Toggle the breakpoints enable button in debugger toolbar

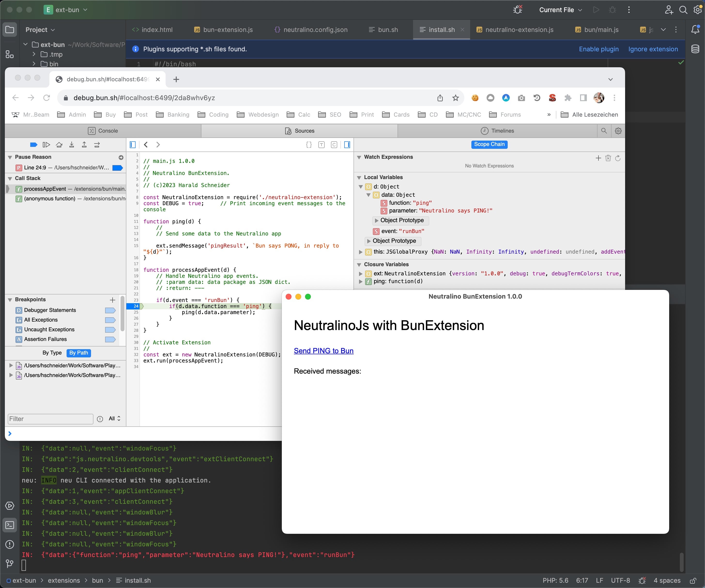click(34, 145)
